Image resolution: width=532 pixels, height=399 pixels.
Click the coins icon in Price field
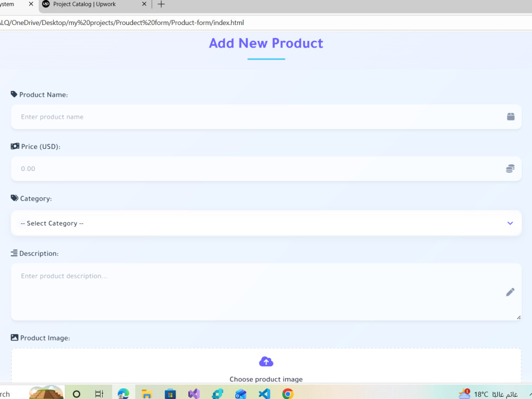[510, 169]
